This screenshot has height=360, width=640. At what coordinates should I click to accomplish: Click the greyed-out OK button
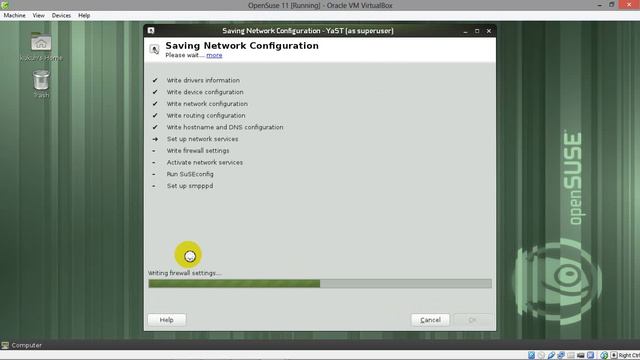click(472, 320)
